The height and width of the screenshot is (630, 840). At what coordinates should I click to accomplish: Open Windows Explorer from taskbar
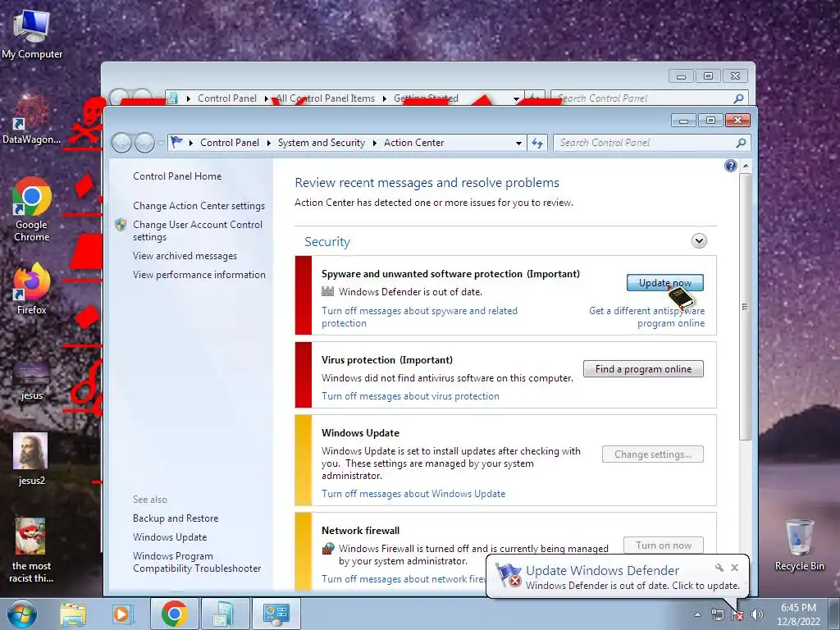(73, 614)
